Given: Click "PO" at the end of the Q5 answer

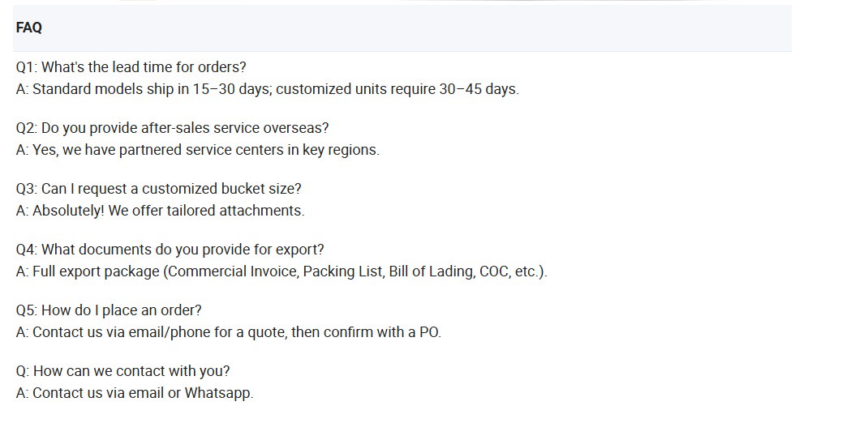Looking at the screenshot, I should [428, 332].
